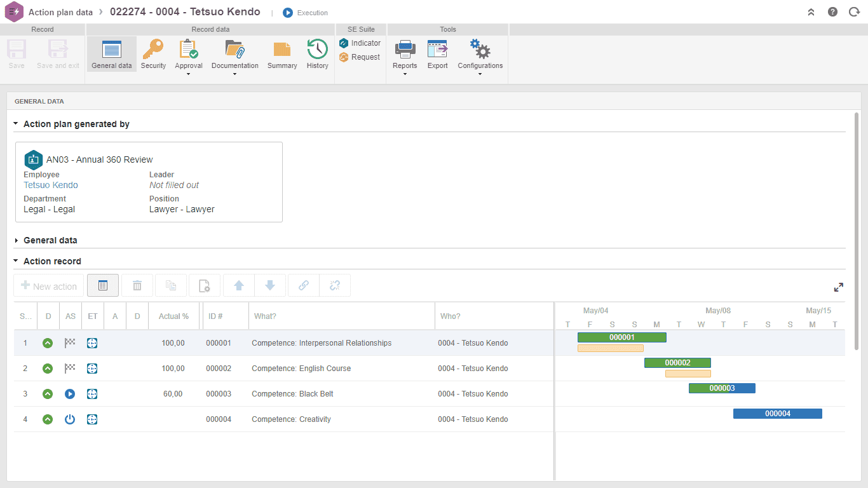
Task: Expand Gantt chart to full screen
Action: (x=839, y=287)
